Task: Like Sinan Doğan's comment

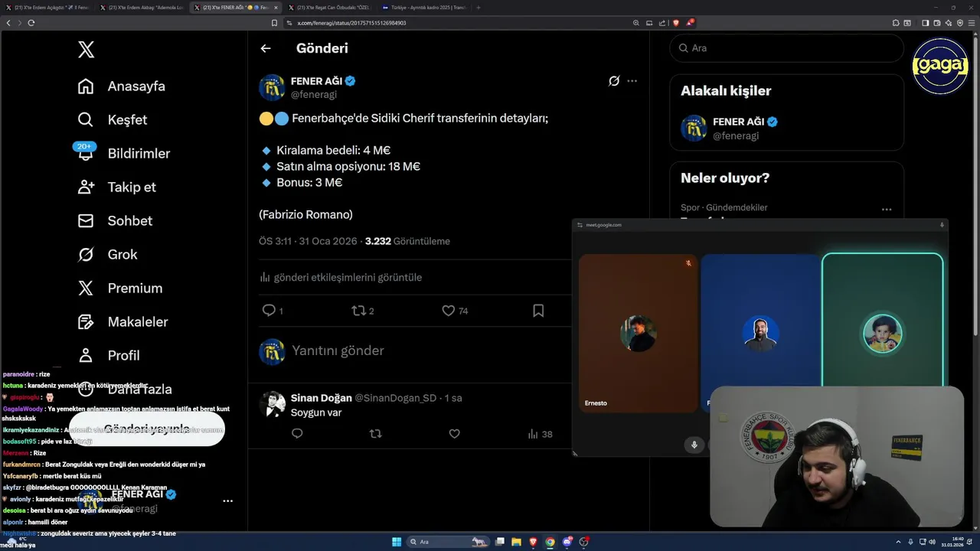Action: tap(454, 434)
